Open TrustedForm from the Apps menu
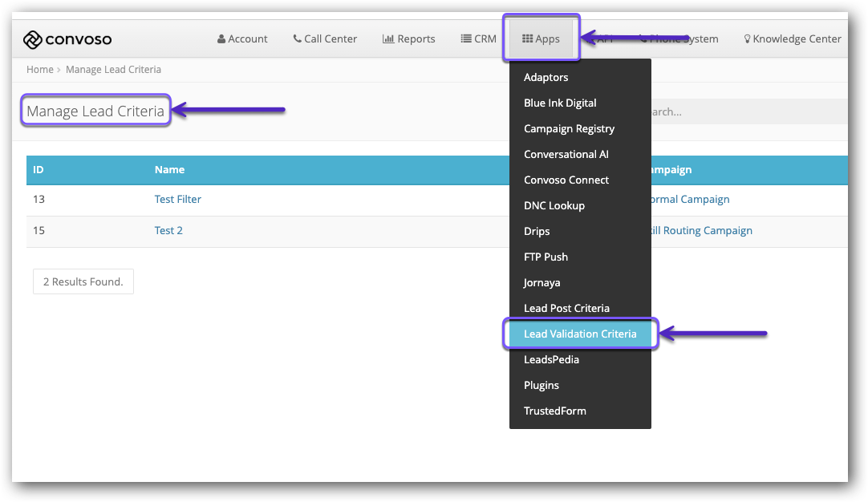 [580, 411]
